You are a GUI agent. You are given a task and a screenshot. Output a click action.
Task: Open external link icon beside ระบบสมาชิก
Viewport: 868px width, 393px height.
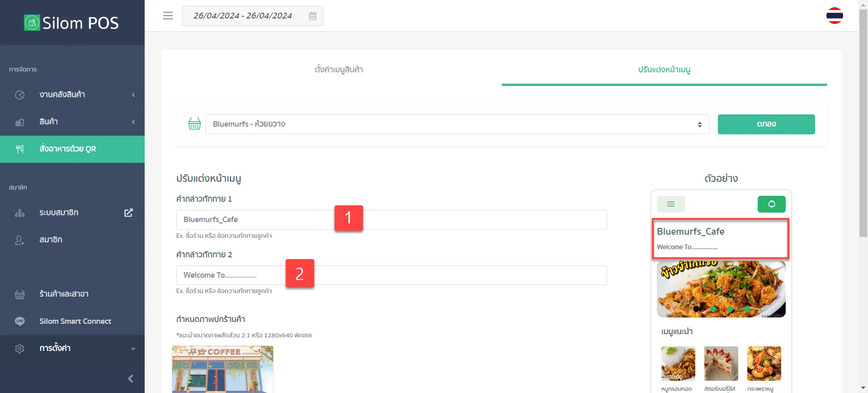[128, 213]
